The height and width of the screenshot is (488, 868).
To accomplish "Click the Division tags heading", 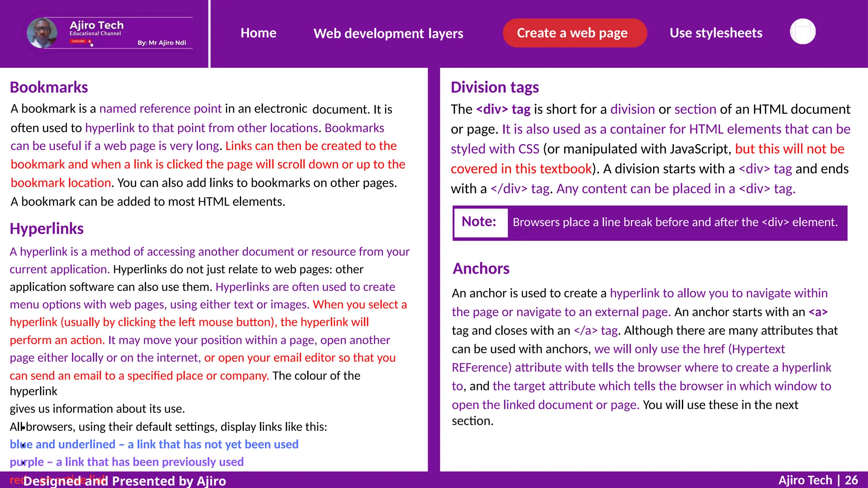I will point(495,87).
